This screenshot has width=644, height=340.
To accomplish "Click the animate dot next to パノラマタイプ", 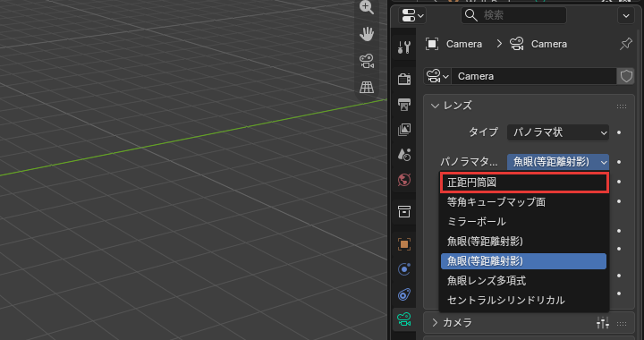I will coord(619,162).
